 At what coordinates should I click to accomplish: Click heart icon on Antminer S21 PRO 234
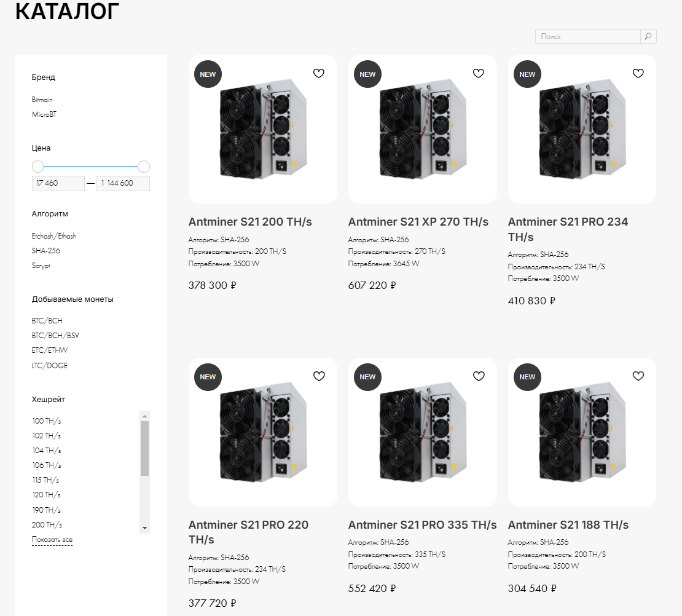point(638,73)
